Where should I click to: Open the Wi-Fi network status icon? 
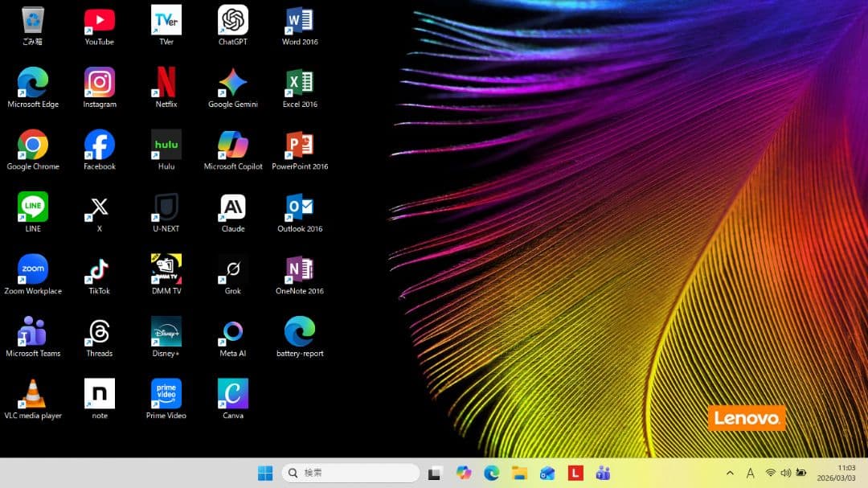[770, 473]
